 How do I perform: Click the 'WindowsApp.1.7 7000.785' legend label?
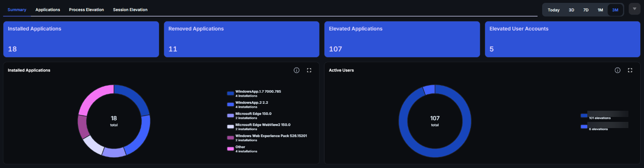tap(258, 91)
